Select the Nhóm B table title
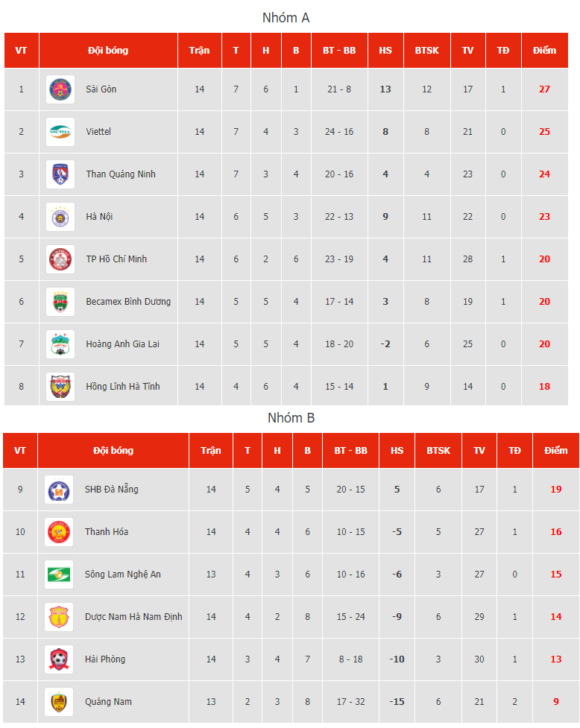 (x=291, y=418)
